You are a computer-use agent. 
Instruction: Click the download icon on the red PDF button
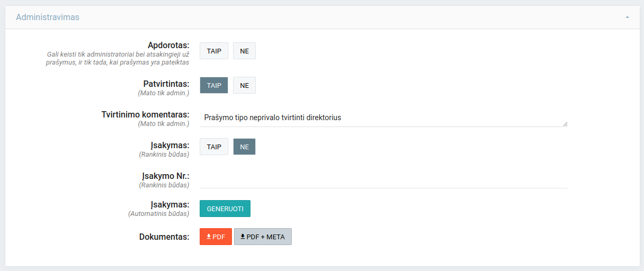209,237
